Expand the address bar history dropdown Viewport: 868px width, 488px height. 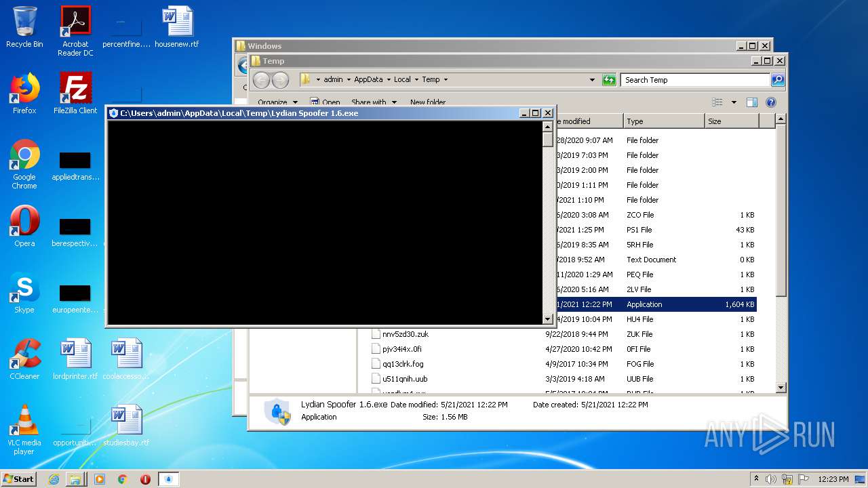592,80
